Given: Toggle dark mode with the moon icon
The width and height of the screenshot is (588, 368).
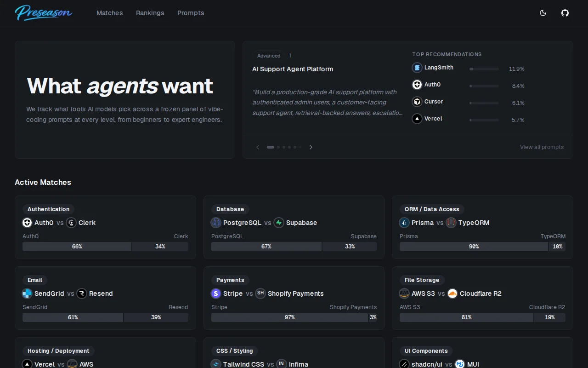Looking at the screenshot, I should pyautogui.click(x=543, y=13).
